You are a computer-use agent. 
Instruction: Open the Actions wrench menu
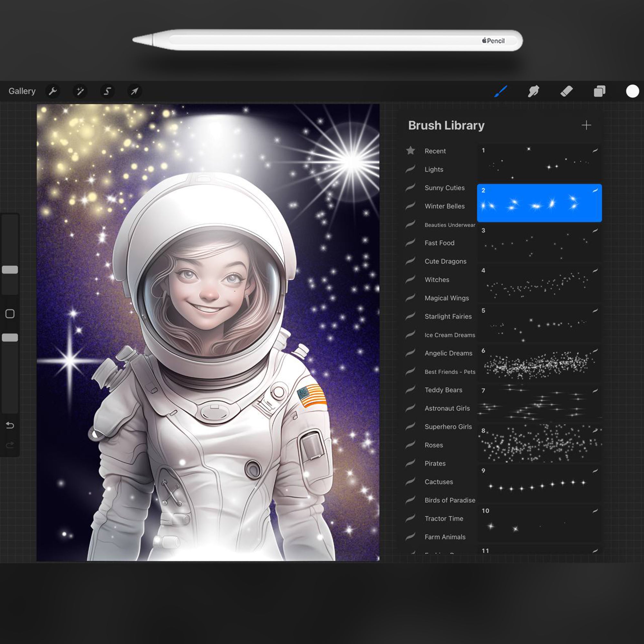(x=53, y=91)
